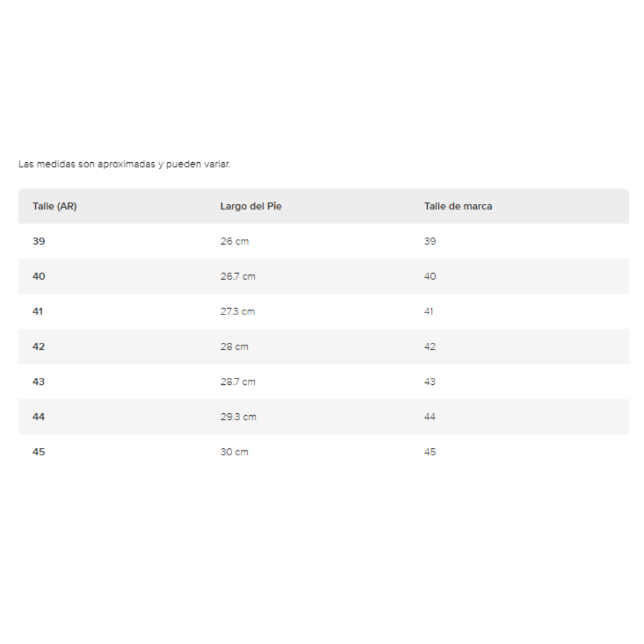Click the 28 cm foot length cell
Viewport: 644px width, 644px height.
[235, 347]
